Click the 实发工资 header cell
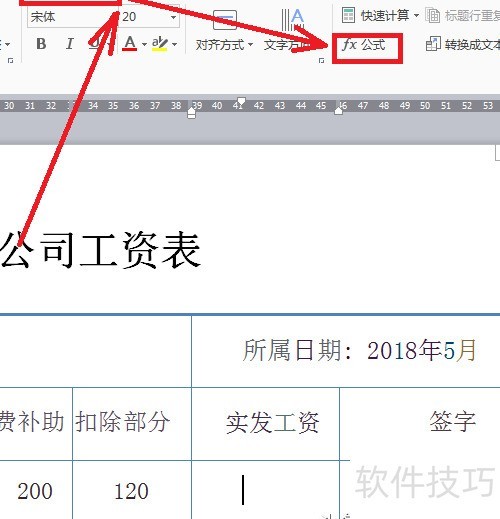 pos(266,424)
